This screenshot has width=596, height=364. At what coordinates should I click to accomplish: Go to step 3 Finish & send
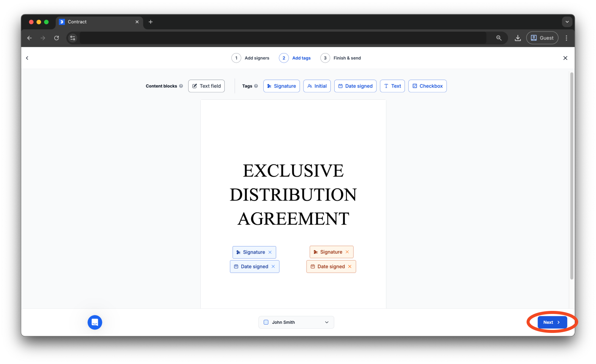pyautogui.click(x=341, y=58)
